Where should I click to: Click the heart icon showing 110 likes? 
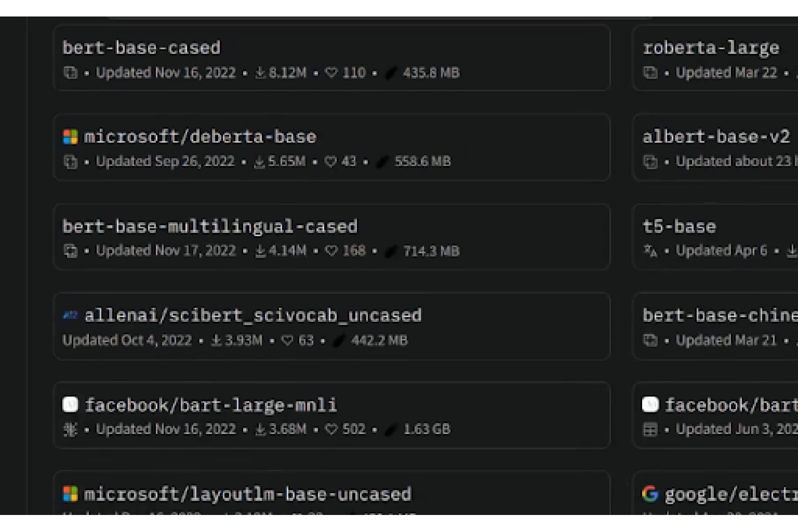click(331, 72)
